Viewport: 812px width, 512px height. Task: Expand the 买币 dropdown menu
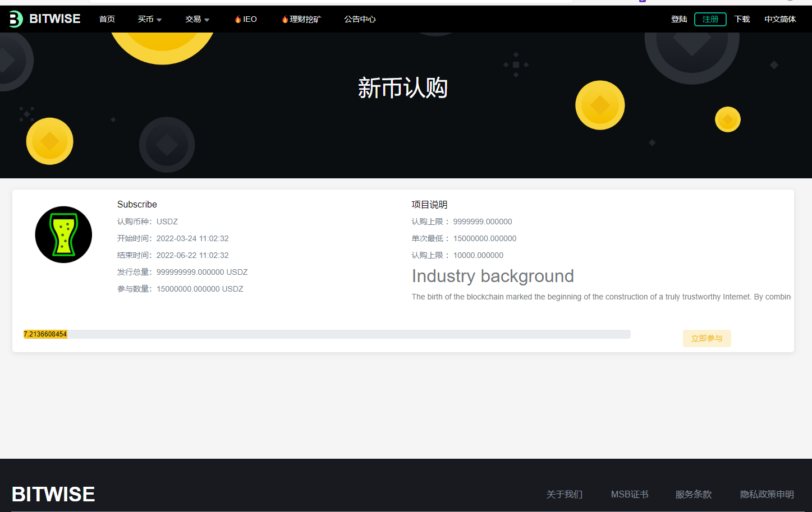(150, 19)
